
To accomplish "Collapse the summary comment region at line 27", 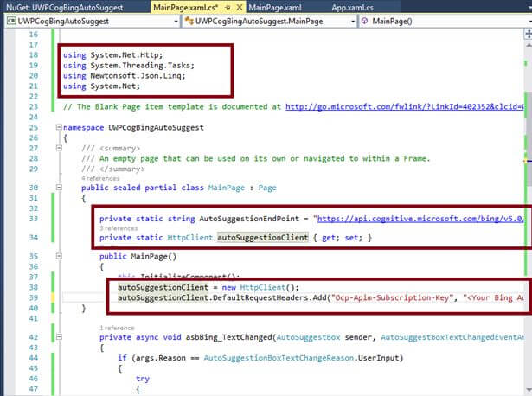I will [59, 148].
